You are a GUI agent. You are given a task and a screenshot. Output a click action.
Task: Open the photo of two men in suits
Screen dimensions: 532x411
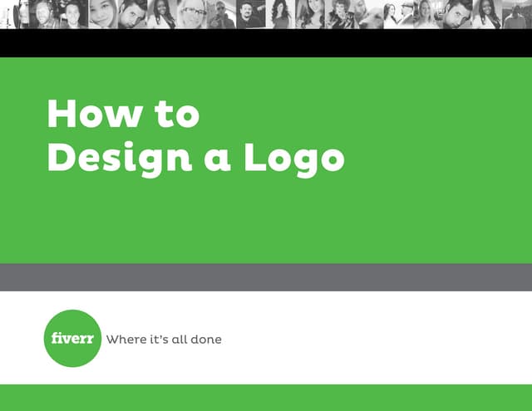pyautogui.click(x=59, y=14)
